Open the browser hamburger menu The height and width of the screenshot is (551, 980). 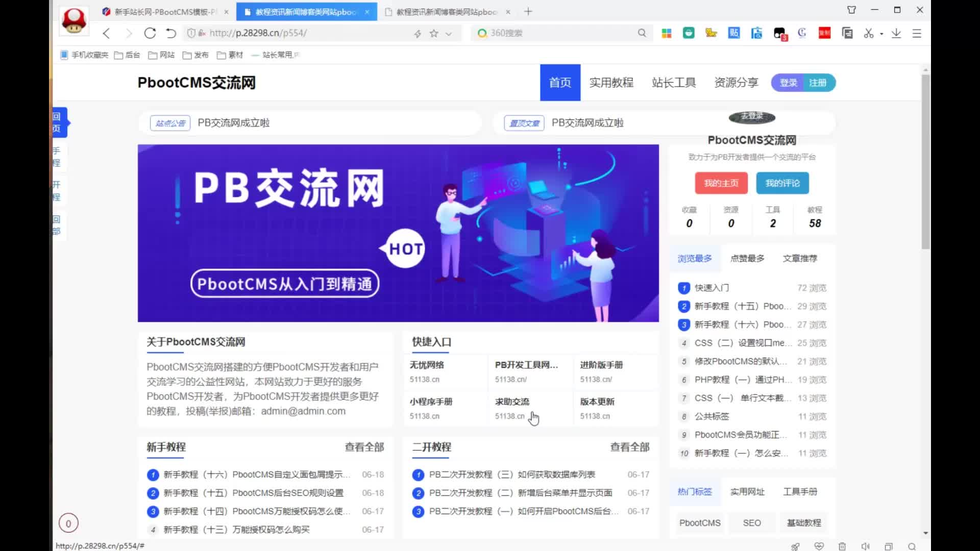point(917,33)
